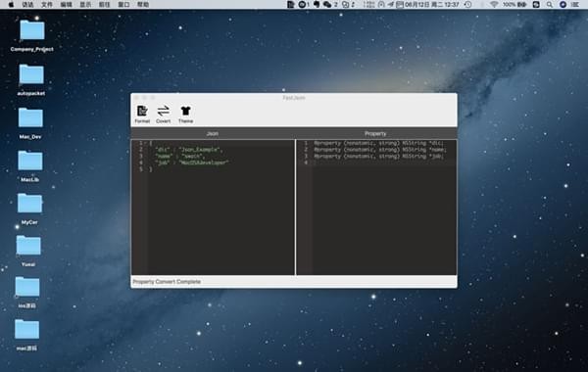Image resolution: width=588 pixels, height=372 pixels.
Task: Open the 访达 menu in the menu bar
Action: click(27, 5)
